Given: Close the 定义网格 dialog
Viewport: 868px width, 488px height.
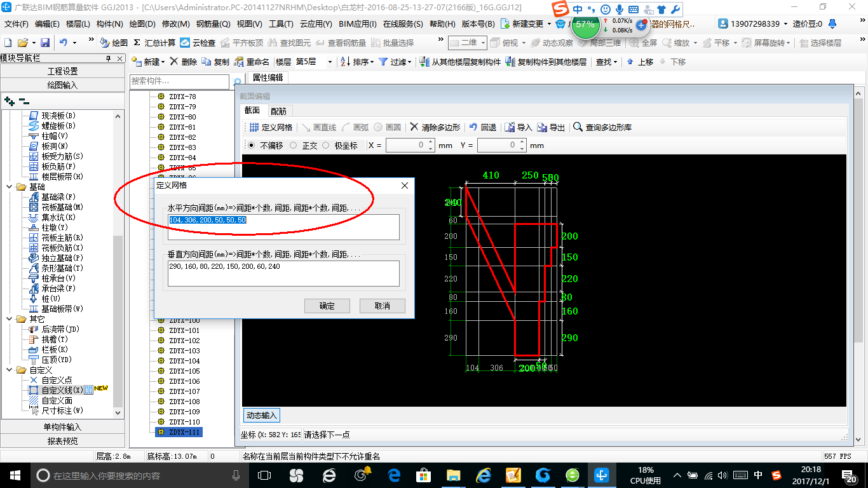Looking at the screenshot, I should (x=405, y=186).
